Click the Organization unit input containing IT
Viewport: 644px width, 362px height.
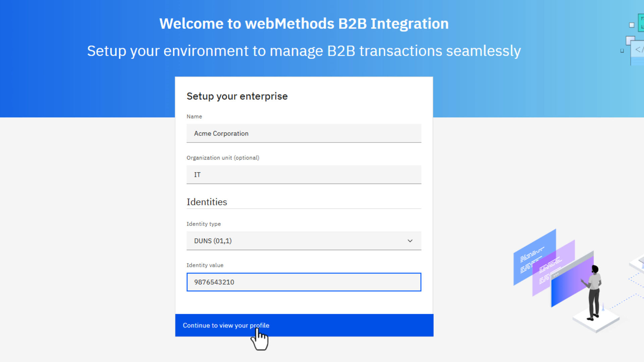coord(304,175)
